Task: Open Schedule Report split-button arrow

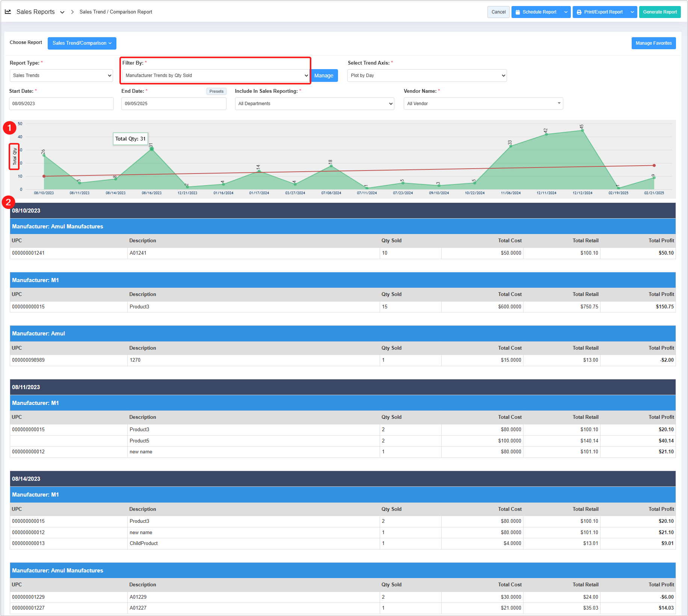Action: tap(566, 12)
